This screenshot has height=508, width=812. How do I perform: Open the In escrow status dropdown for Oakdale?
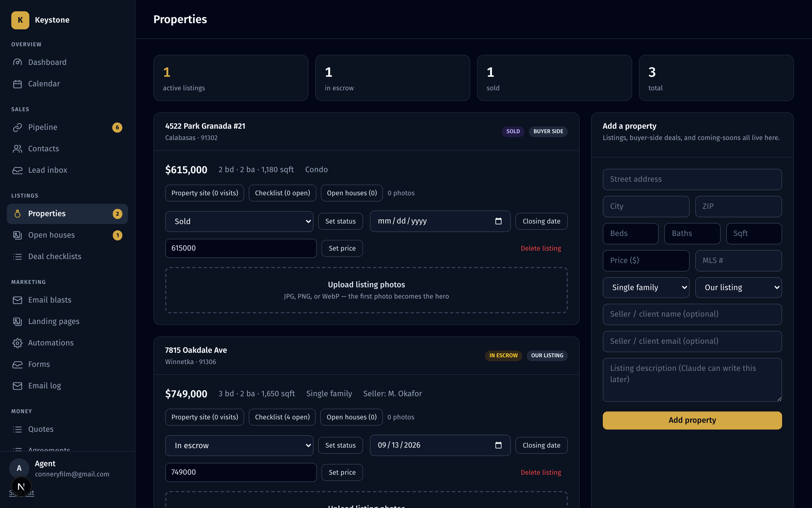point(239,446)
